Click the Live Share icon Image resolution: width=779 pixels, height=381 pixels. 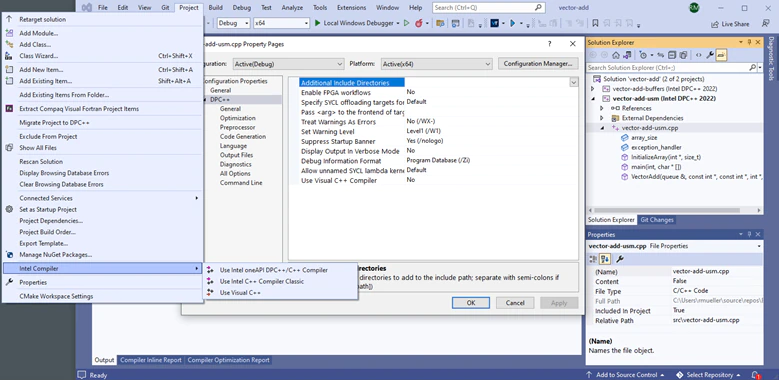pos(714,24)
